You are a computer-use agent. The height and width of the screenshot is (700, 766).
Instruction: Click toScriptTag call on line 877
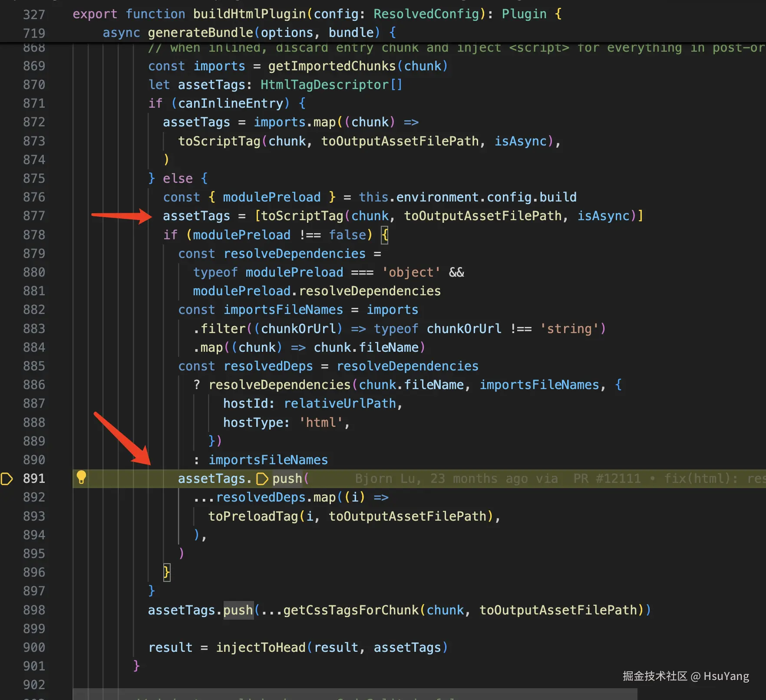tap(302, 216)
